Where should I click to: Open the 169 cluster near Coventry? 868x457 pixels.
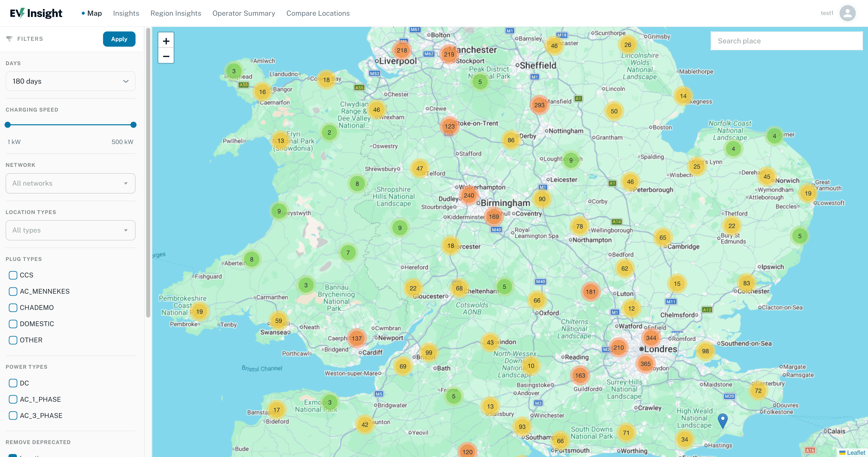point(494,217)
